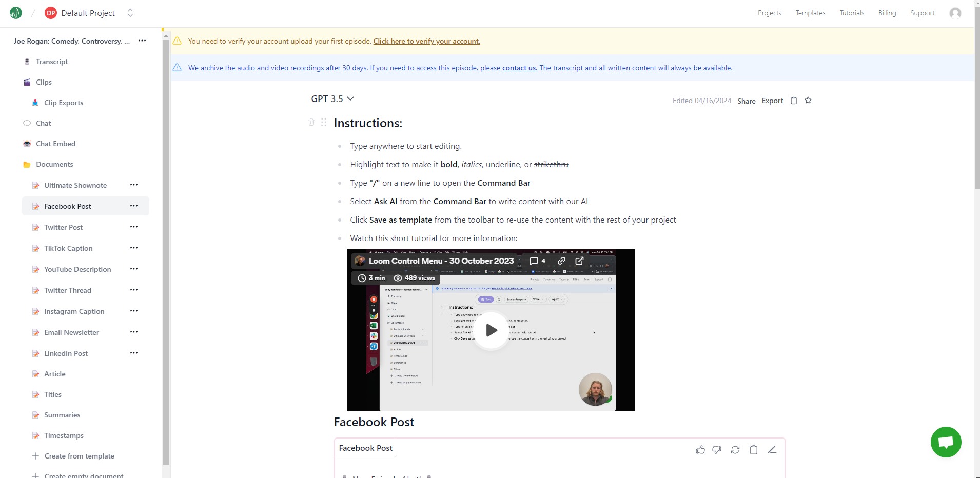Click the Export button
Image resolution: width=980 pixels, height=478 pixels.
coord(772,101)
